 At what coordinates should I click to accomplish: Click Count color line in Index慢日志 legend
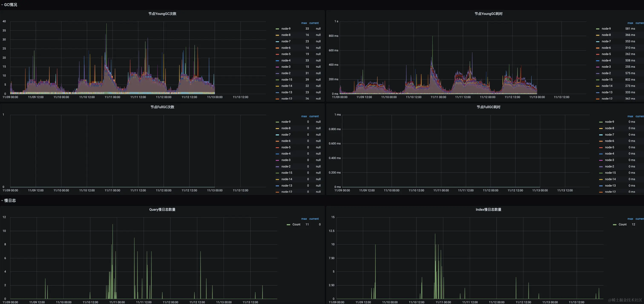pyautogui.click(x=614, y=225)
